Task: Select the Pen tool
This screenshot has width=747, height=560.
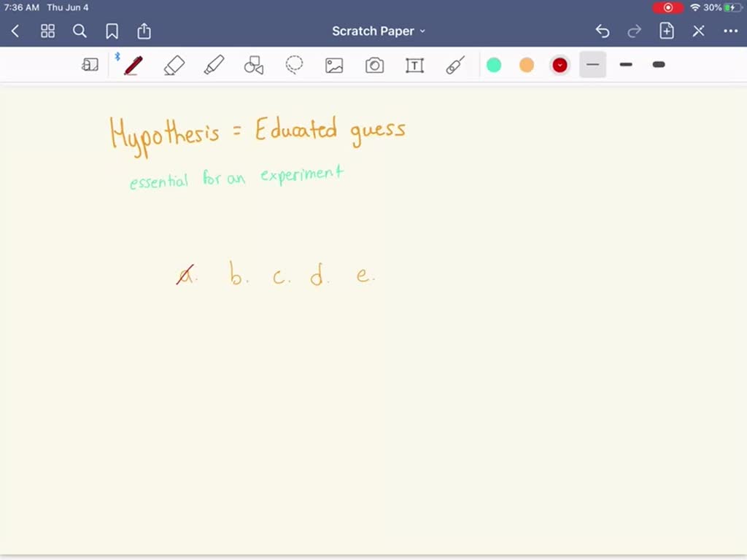Action: [133, 66]
